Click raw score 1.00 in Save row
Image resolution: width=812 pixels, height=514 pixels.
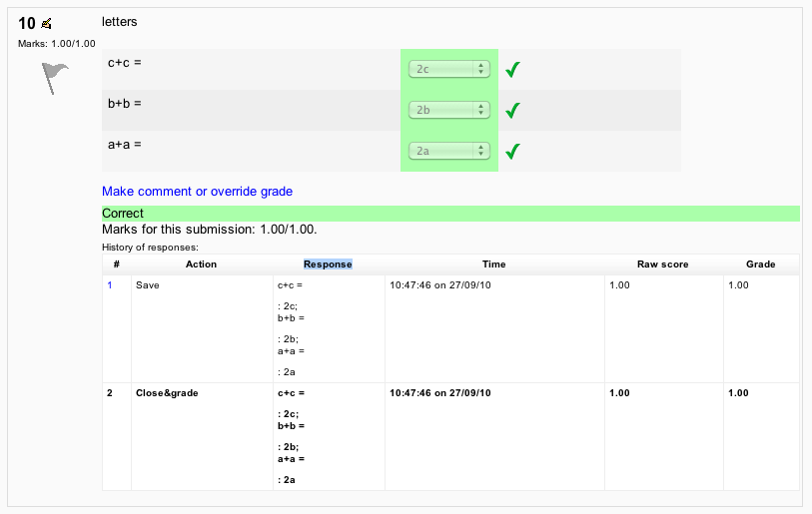pyautogui.click(x=619, y=285)
